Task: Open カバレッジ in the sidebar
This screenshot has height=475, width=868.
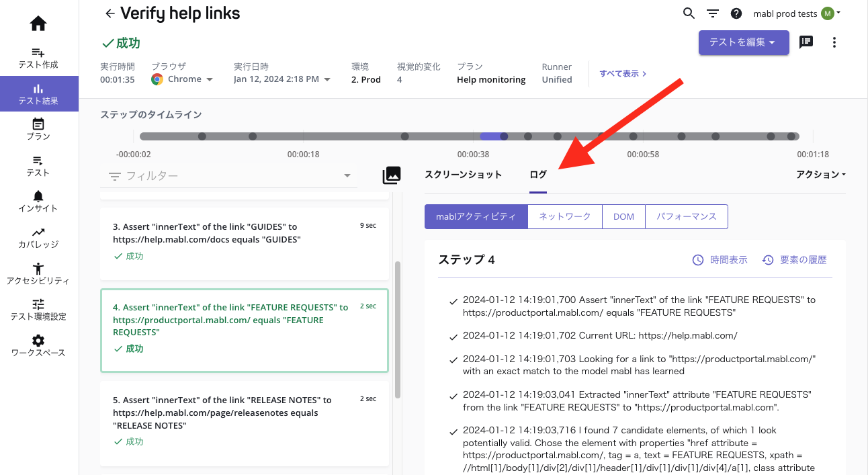Action: tap(38, 238)
